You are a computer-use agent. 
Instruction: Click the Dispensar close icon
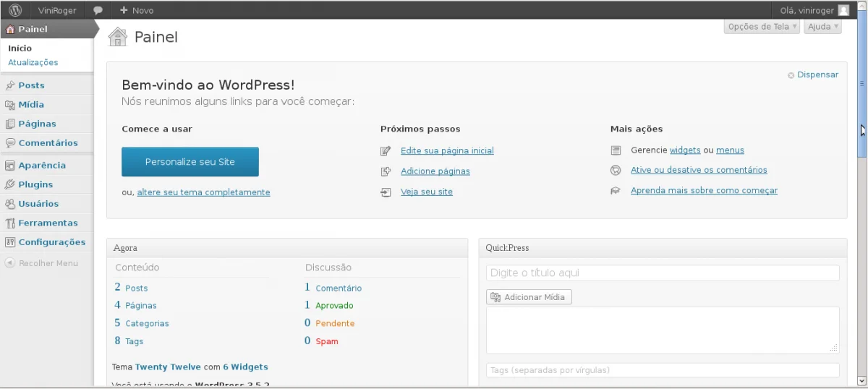click(791, 75)
